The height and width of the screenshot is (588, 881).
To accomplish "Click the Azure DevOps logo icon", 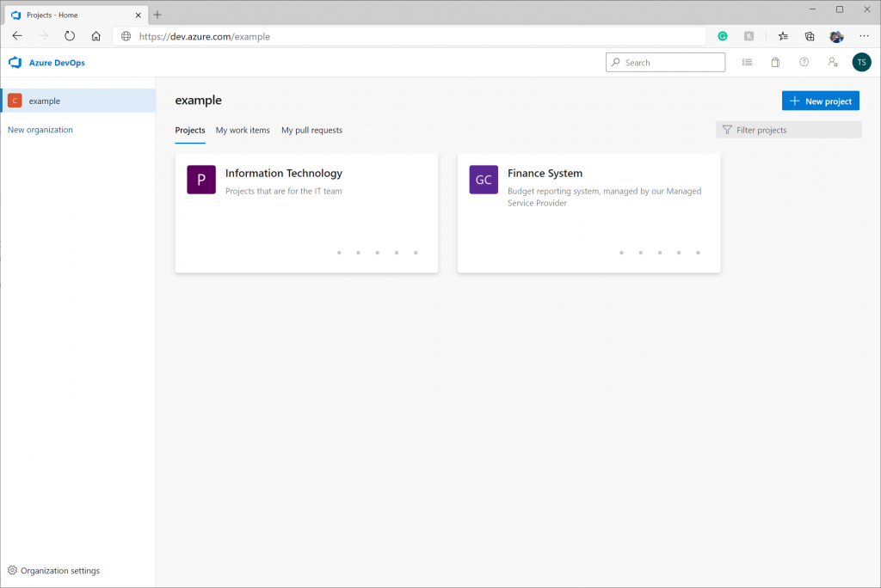I will (x=15, y=63).
